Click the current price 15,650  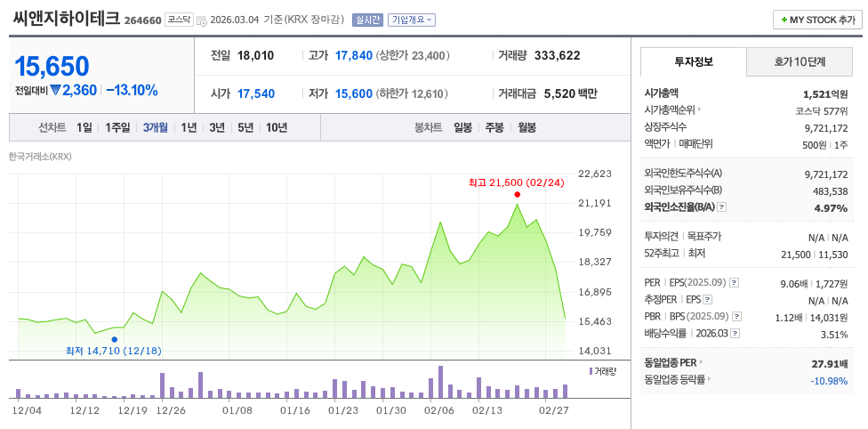tap(52, 67)
